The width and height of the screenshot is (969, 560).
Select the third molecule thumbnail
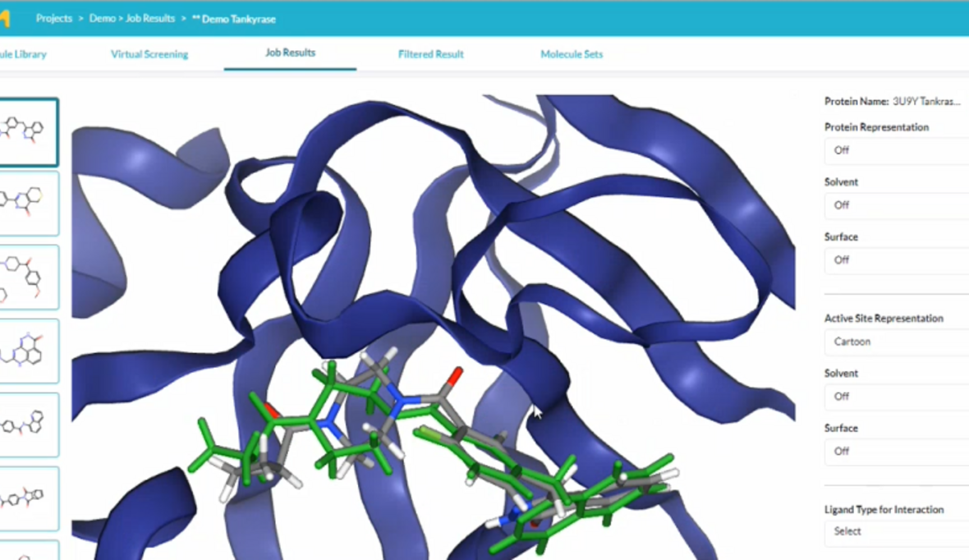point(28,277)
